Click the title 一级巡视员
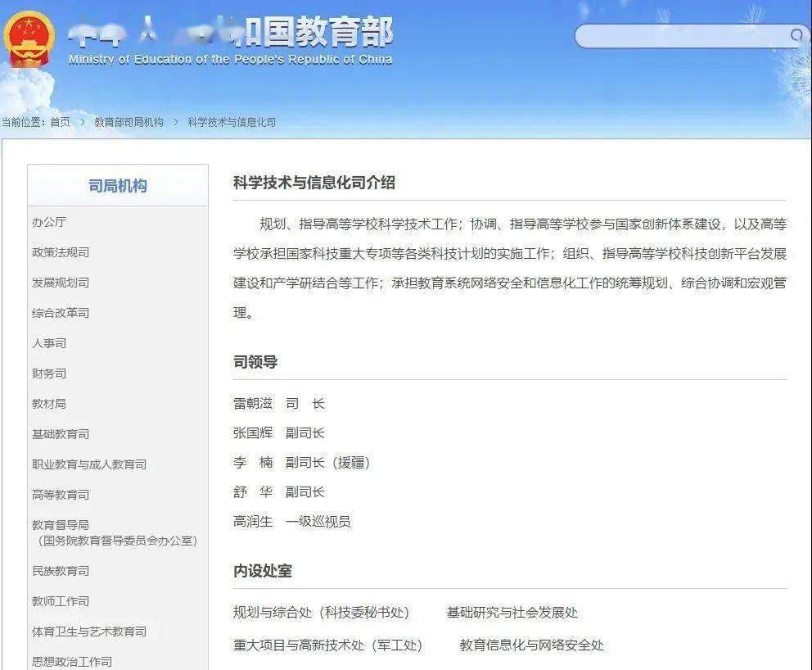 [318, 521]
